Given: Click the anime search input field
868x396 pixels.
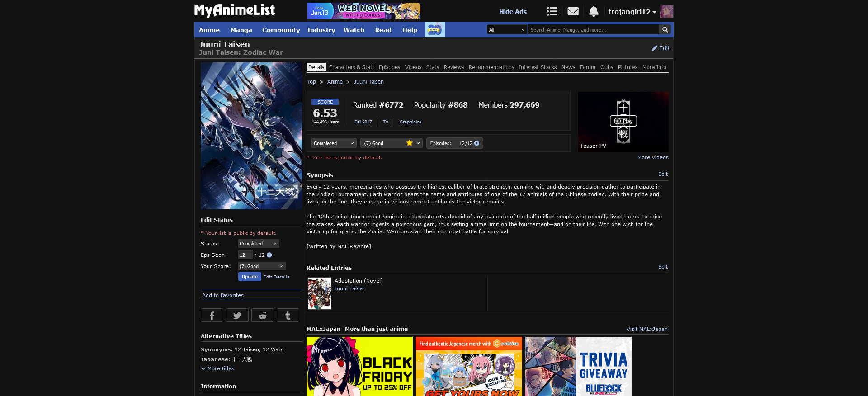Looking at the screenshot, I should coord(593,30).
